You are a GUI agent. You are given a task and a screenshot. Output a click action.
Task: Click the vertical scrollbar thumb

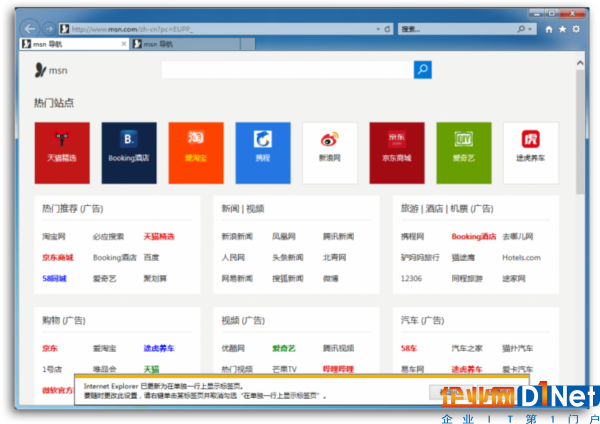click(x=580, y=132)
